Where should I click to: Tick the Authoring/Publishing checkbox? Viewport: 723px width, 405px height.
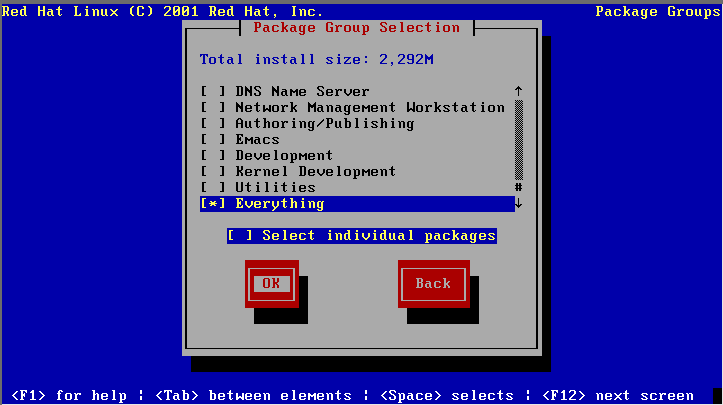coord(213,124)
